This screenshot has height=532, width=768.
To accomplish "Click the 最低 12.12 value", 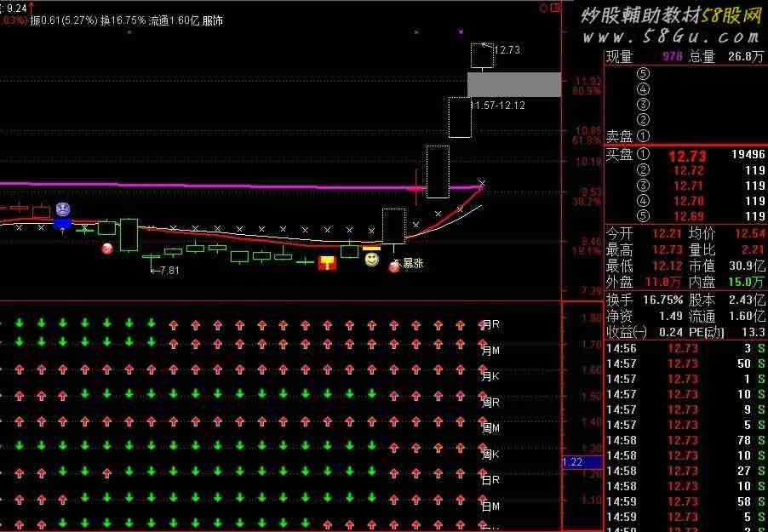I will [x=667, y=266].
